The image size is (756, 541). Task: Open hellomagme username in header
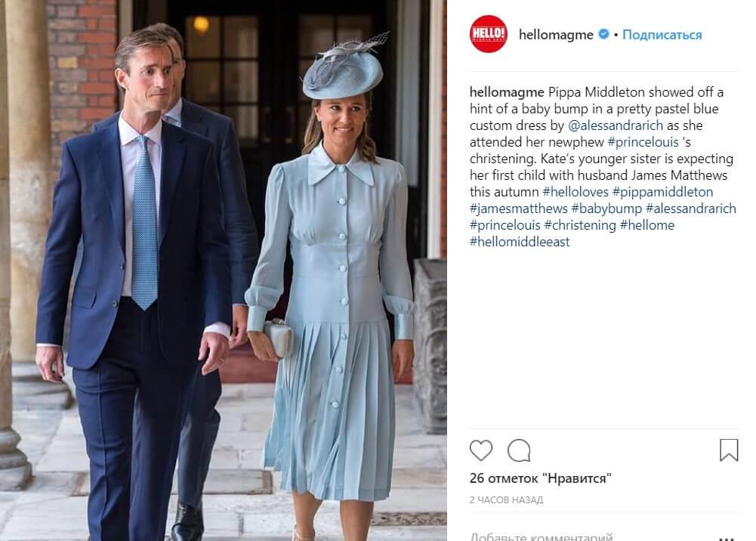pos(556,35)
